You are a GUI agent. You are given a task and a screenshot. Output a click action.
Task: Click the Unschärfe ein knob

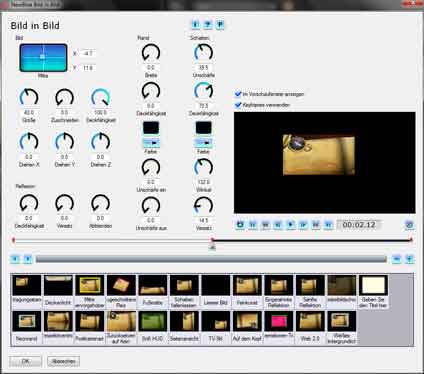pos(151,167)
